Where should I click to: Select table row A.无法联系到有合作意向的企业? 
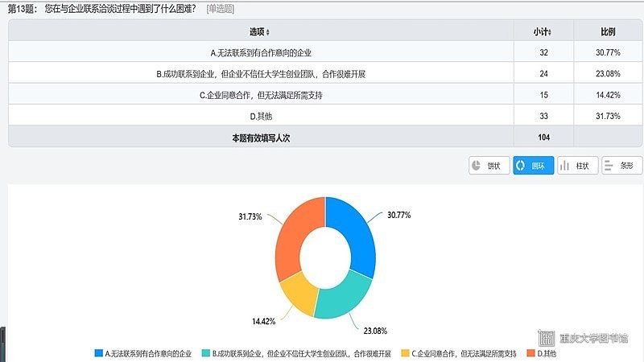(260, 53)
